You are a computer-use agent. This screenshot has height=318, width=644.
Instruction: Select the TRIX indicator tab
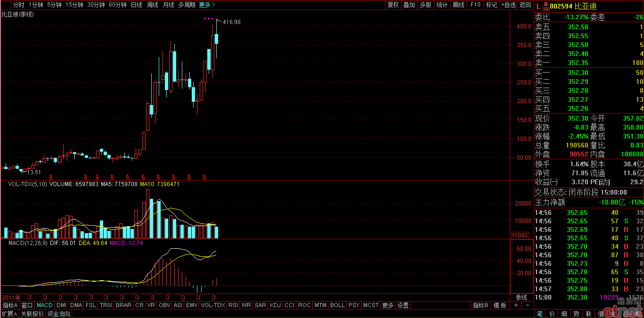click(x=106, y=305)
